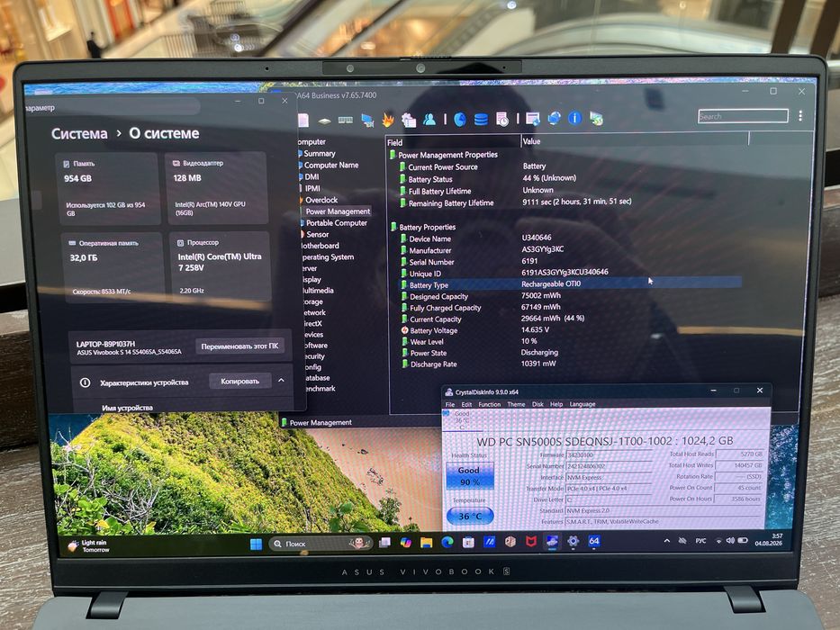
Task: Select the Discharge Rate row
Action: pyautogui.click(x=571, y=364)
